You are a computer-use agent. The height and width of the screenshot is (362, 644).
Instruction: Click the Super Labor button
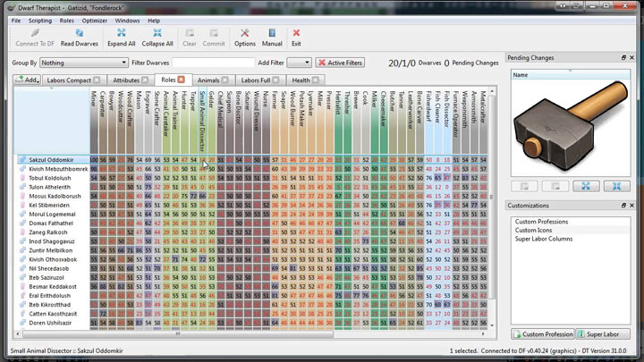[x=605, y=334]
